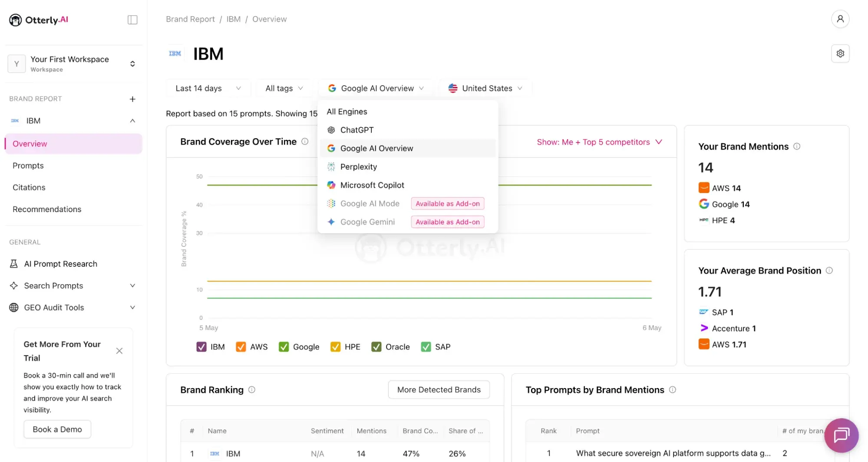Open the sovereign AI platform prompt row

click(673, 453)
